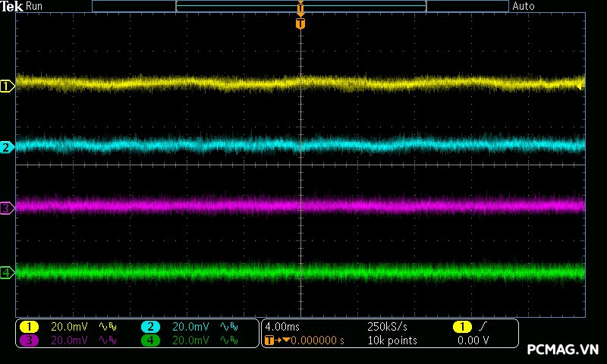Select the channel 3 ground marker on left edge
This screenshot has width=607, height=364.
coord(7,208)
